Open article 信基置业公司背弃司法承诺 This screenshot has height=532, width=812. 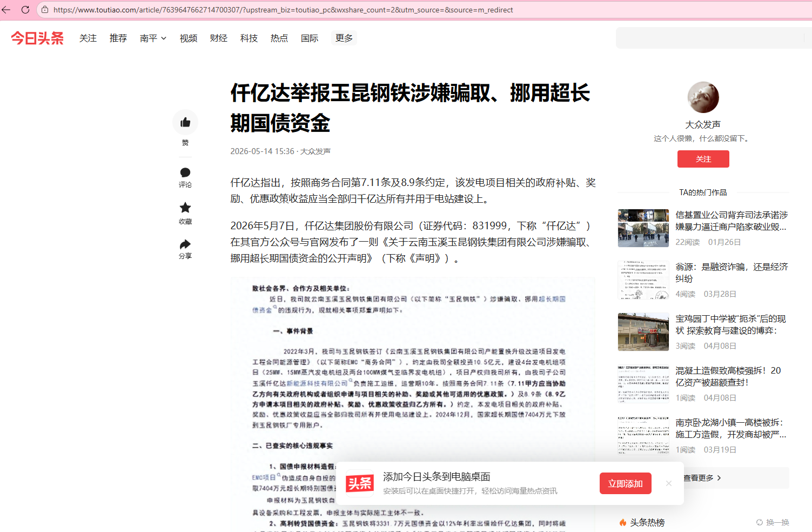tap(732, 221)
